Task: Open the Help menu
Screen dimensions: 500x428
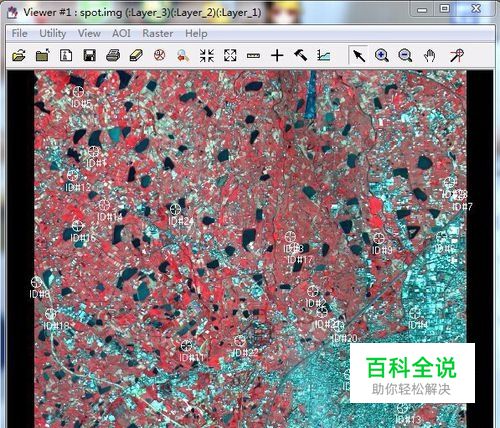Action: tap(196, 33)
